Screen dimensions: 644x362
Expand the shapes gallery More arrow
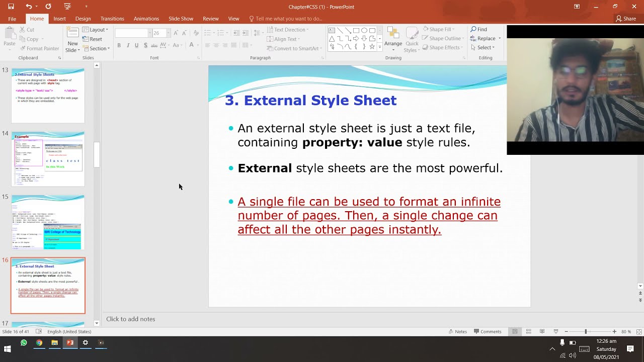click(x=379, y=47)
